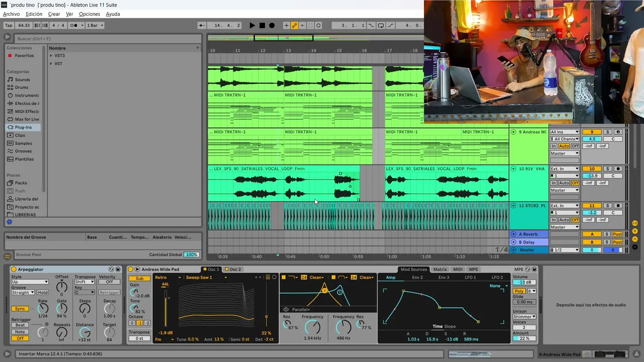The height and width of the screenshot is (362, 644).
Task: Arm the Arrangement Record button
Action: (x=272, y=25)
